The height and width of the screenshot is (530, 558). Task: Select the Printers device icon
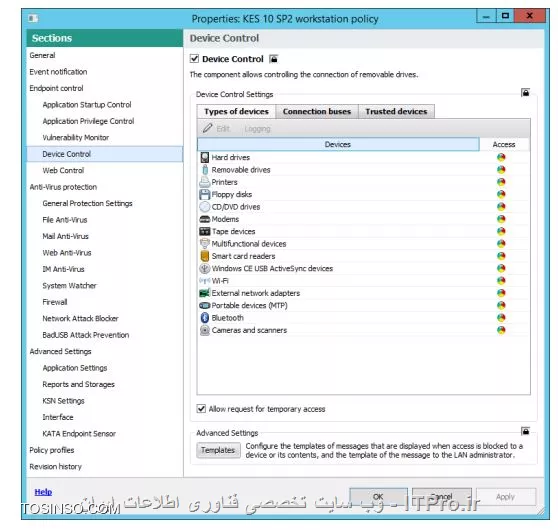point(205,182)
